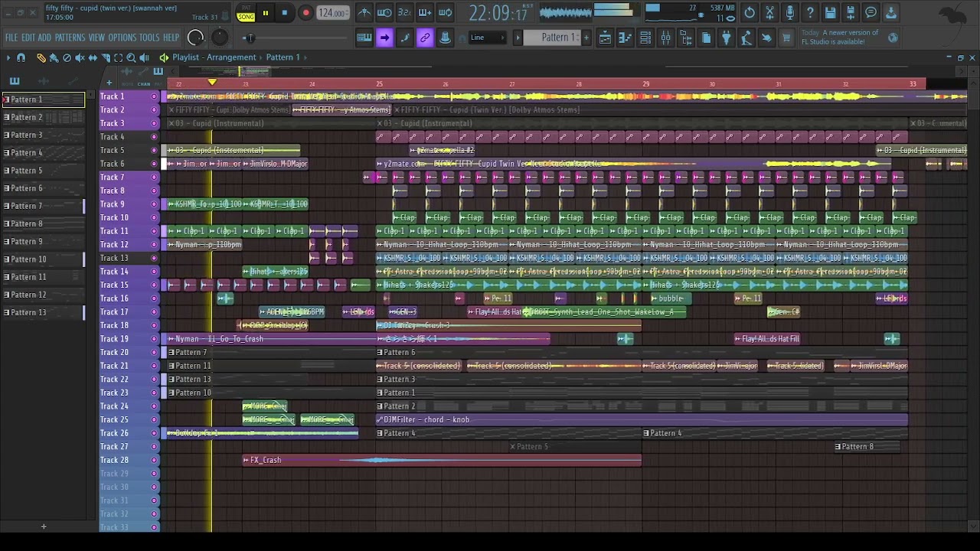This screenshot has width=980, height=551.
Task: Enable wait for input to start playing
Action: 384,13
